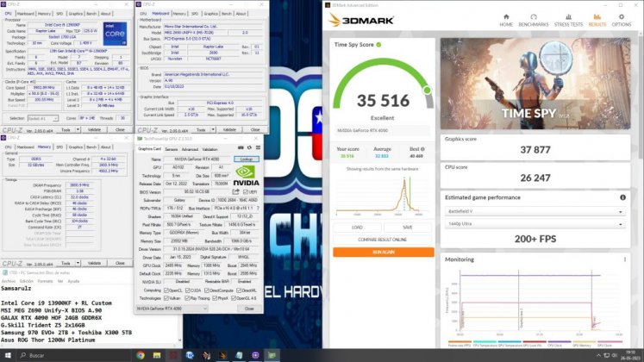The width and height of the screenshot is (644, 362).
Task: Click the GPU-Z BIOS export share icon
Action: 235,191
